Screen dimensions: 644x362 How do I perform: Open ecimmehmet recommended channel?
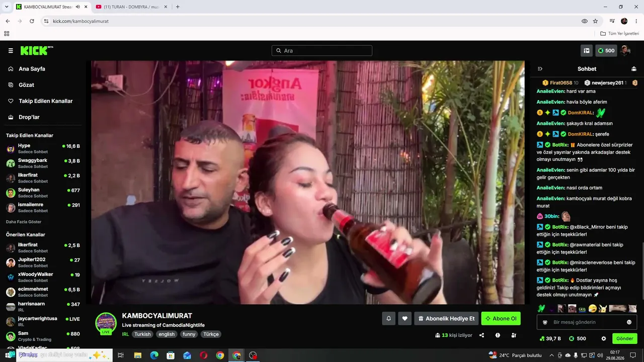click(43, 292)
